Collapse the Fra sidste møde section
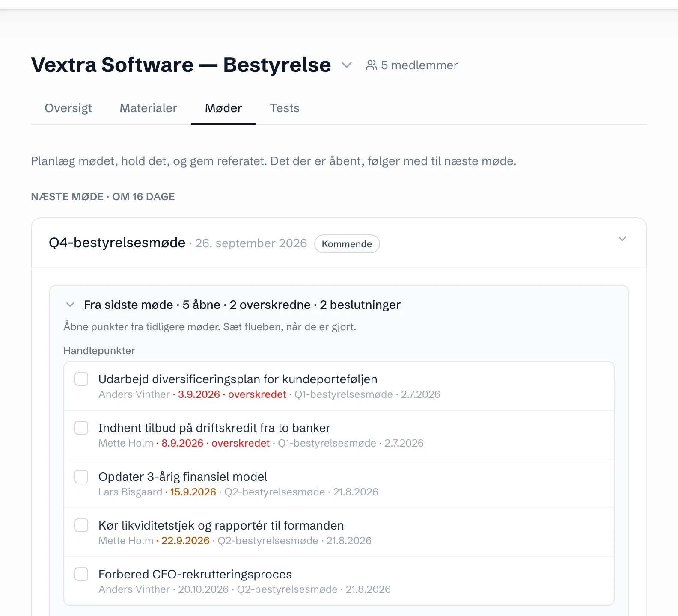Screen dimensions: 678x616 71,305
